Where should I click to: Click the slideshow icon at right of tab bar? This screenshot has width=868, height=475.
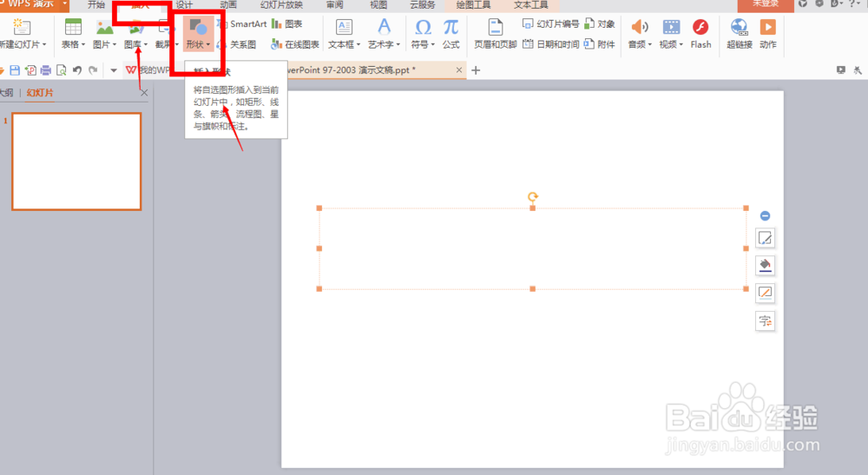pos(841,69)
